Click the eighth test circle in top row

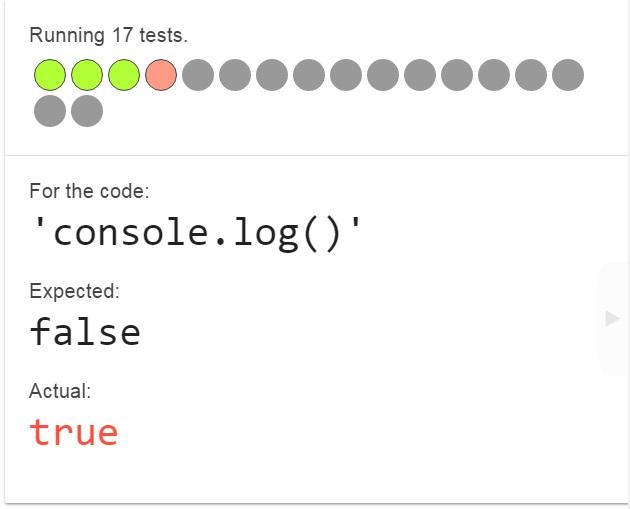[x=309, y=75]
